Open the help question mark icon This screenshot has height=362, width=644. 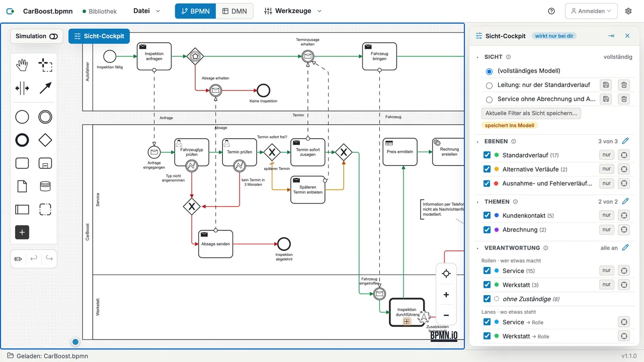pos(551,11)
